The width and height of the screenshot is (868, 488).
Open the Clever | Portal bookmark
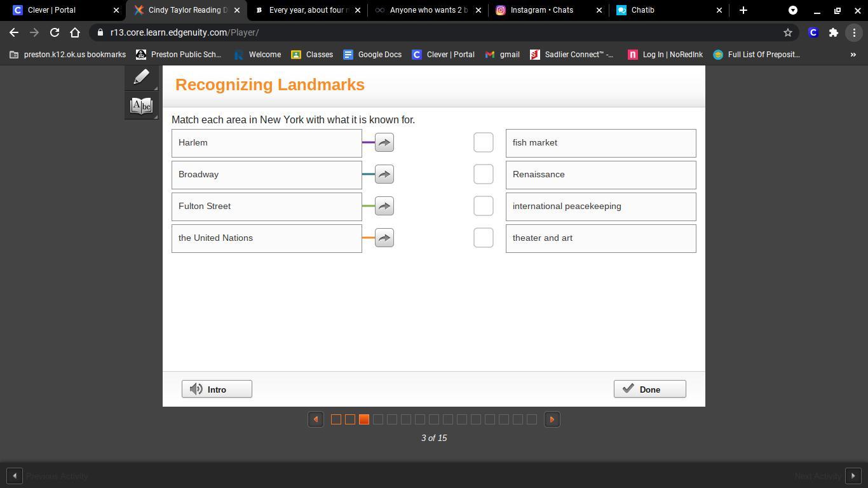click(444, 55)
